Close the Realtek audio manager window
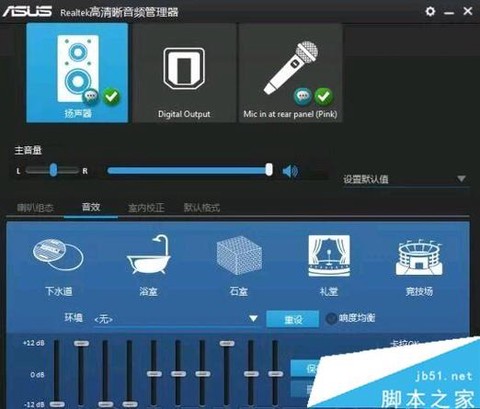This screenshot has height=409, width=480. (468, 11)
